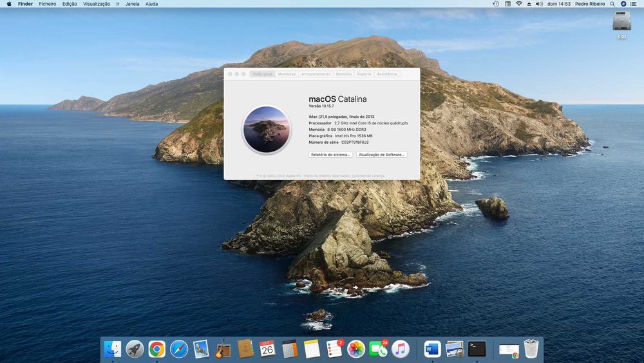The image size is (644, 363).
Task: Switch to the Monitores tab
Action: coord(287,74)
